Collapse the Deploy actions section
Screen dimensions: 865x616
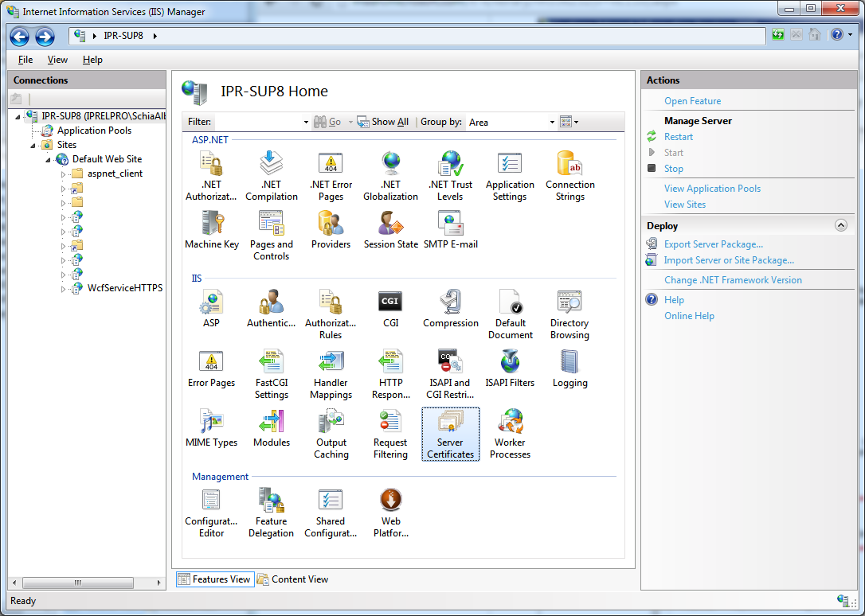pyautogui.click(x=841, y=225)
